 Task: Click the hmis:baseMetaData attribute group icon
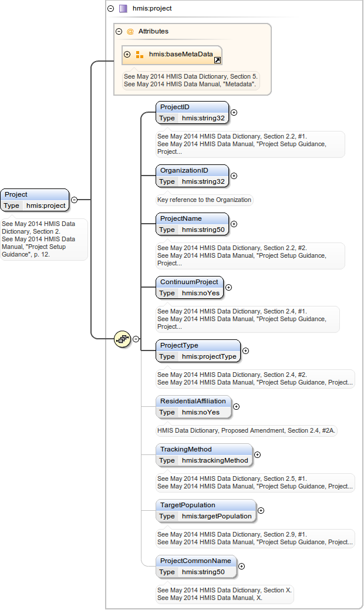pyautogui.click(x=139, y=55)
